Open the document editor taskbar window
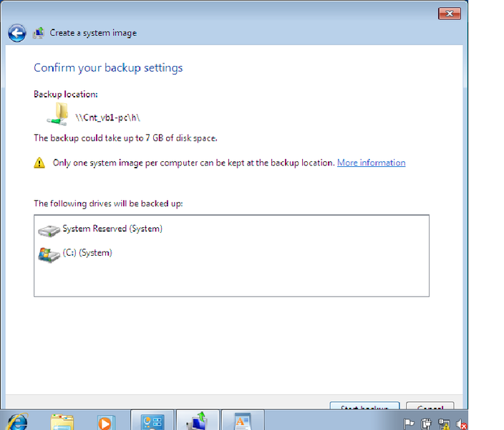 tap(242, 421)
